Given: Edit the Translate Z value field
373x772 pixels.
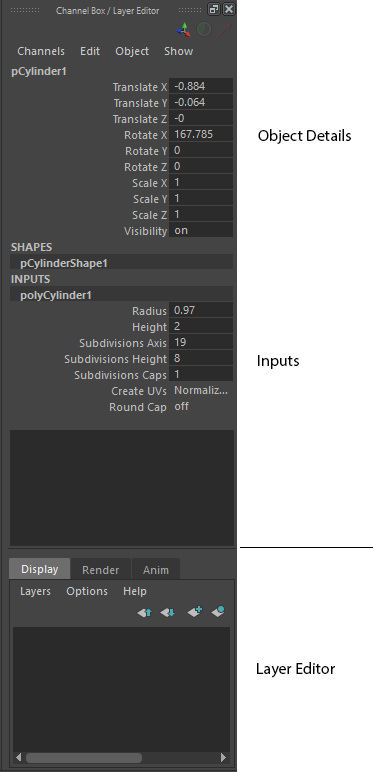Looking at the screenshot, I should coord(201,118).
